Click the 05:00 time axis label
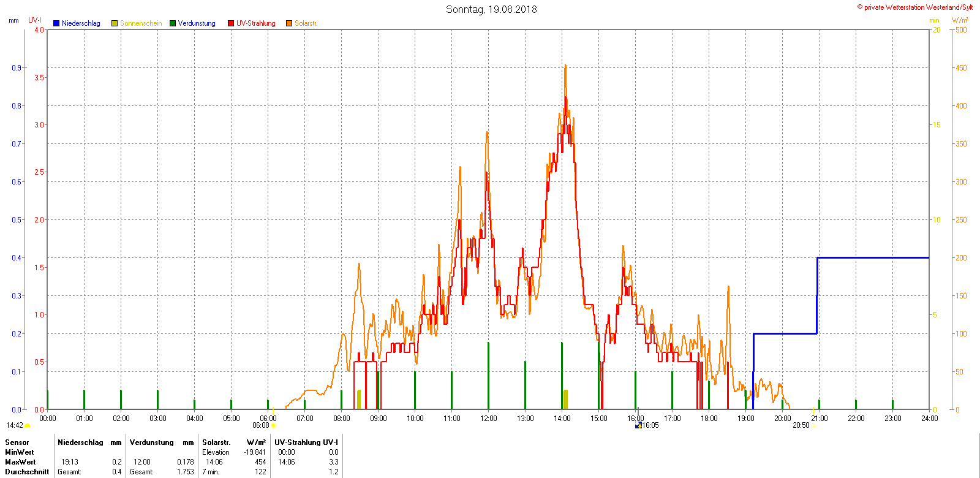The width and height of the screenshot is (980, 478). click(232, 419)
